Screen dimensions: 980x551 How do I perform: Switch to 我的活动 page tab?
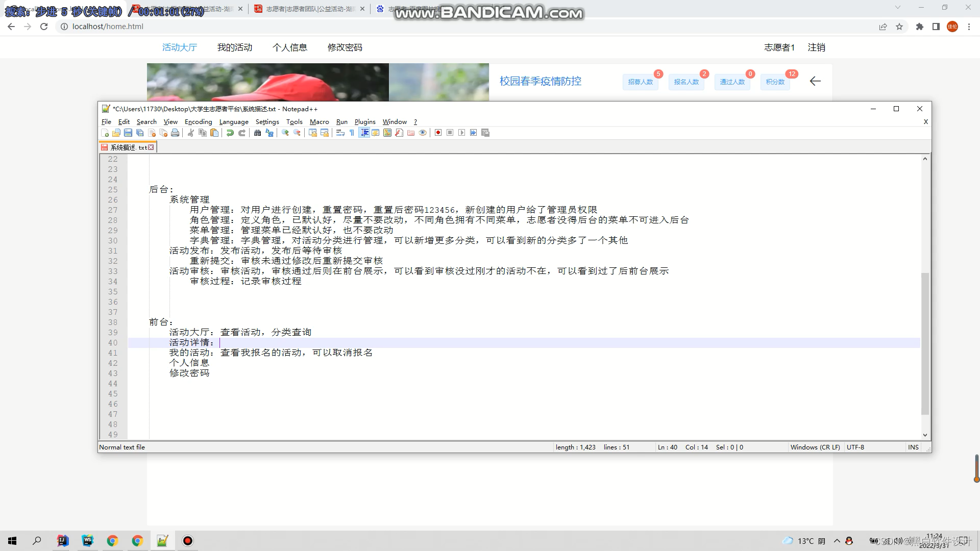pyautogui.click(x=235, y=47)
